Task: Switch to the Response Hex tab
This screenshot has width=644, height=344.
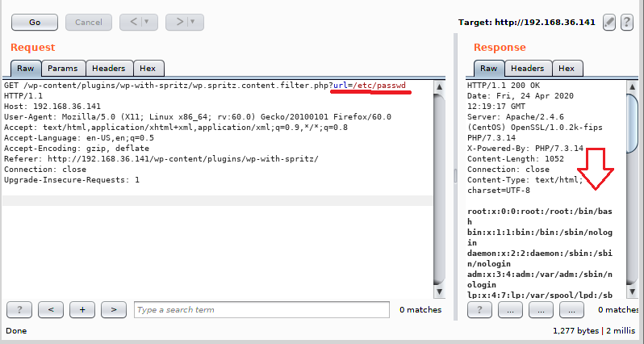Action: pos(567,68)
